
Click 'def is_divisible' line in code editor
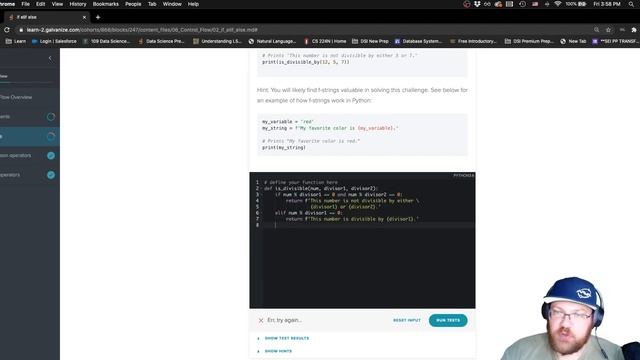(321, 189)
